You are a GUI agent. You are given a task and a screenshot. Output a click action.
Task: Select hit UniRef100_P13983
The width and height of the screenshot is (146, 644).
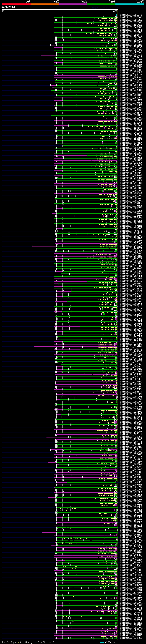pyautogui.click(x=131, y=570)
